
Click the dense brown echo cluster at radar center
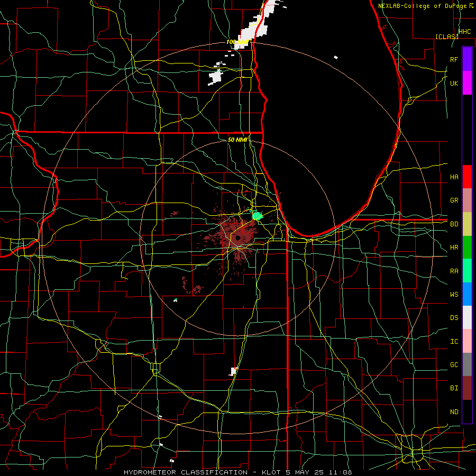pos(237,237)
